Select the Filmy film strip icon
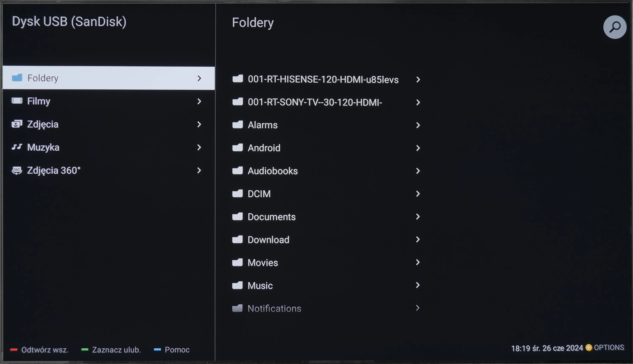The width and height of the screenshot is (633, 364). coord(17,101)
